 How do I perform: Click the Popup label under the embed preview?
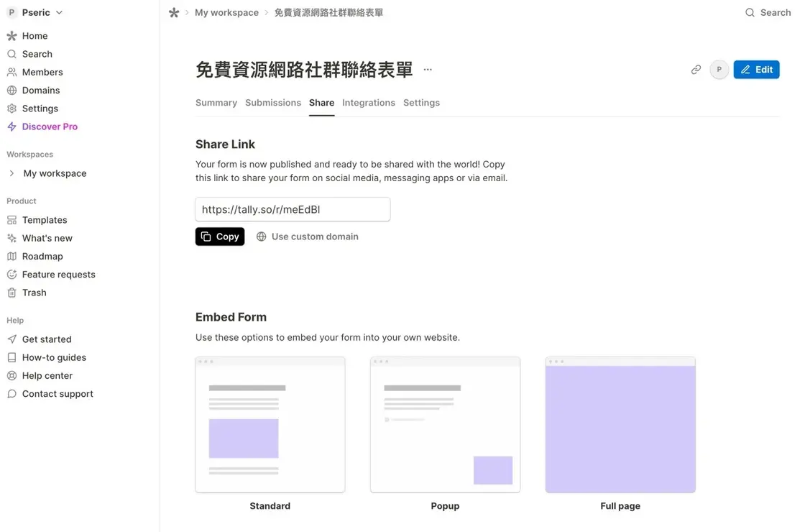(x=445, y=506)
